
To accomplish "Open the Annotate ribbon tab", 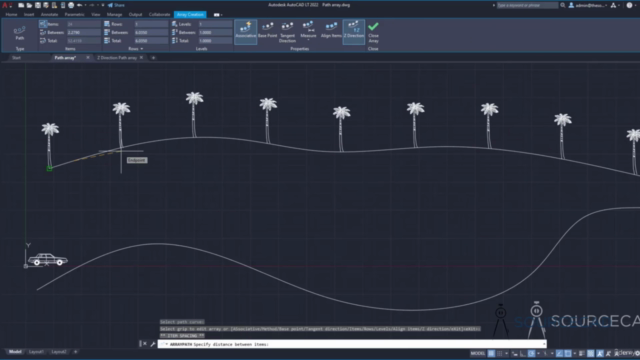I will tap(49, 14).
